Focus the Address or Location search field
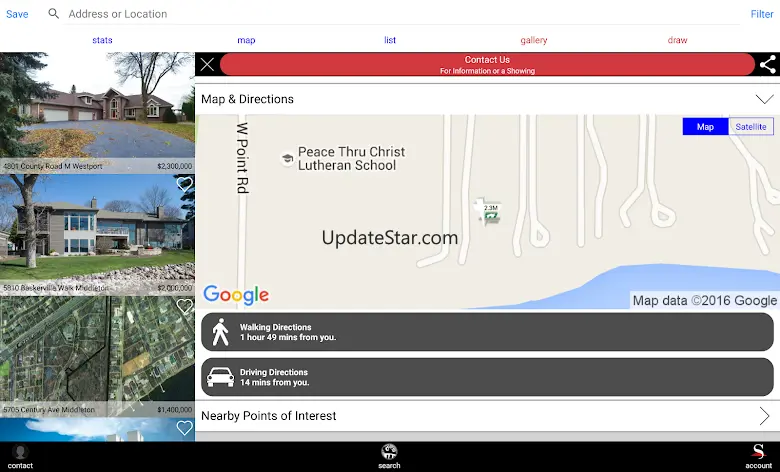780x472 pixels. (x=401, y=14)
